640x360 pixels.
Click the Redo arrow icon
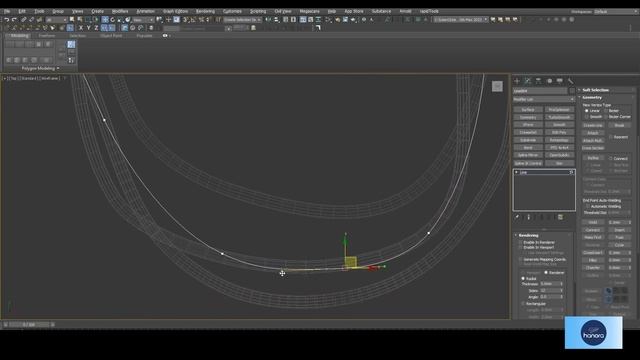14,20
